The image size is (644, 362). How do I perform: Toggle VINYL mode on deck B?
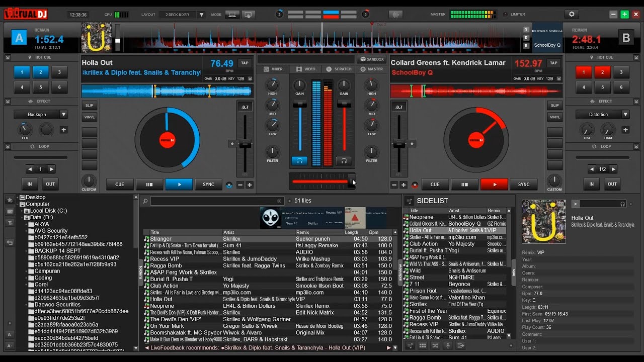tap(555, 117)
